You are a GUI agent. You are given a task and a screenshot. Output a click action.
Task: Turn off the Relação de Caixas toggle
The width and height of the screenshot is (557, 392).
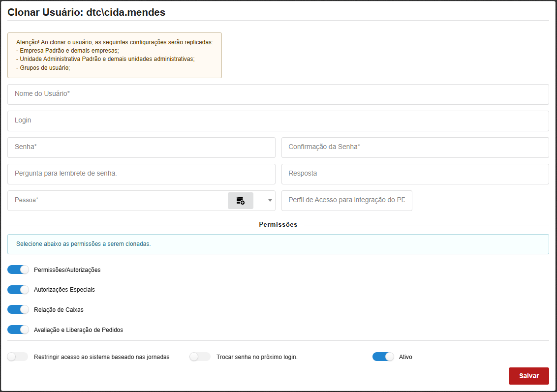click(x=18, y=310)
